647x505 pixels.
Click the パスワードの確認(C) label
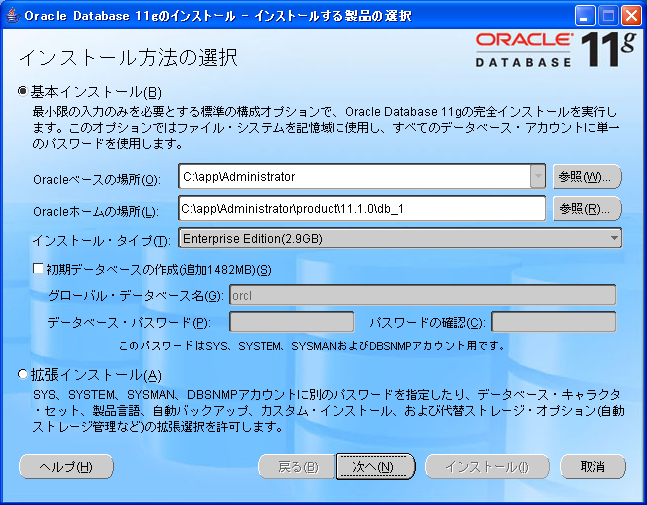click(x=427, y=322)
